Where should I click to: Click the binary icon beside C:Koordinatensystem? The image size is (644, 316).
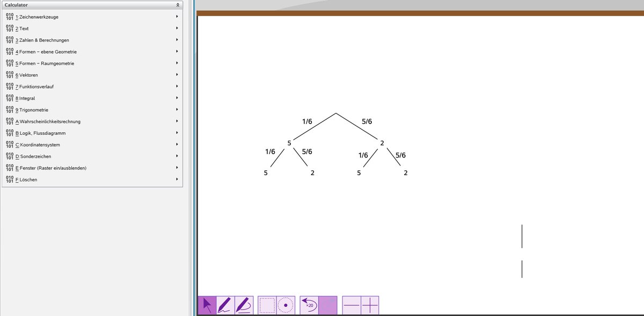[9, 145]
